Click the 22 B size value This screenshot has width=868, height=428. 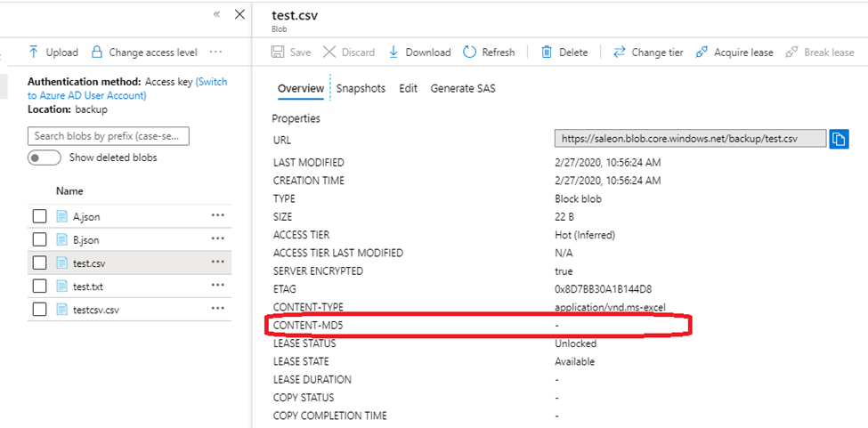(x=564, y=217)
